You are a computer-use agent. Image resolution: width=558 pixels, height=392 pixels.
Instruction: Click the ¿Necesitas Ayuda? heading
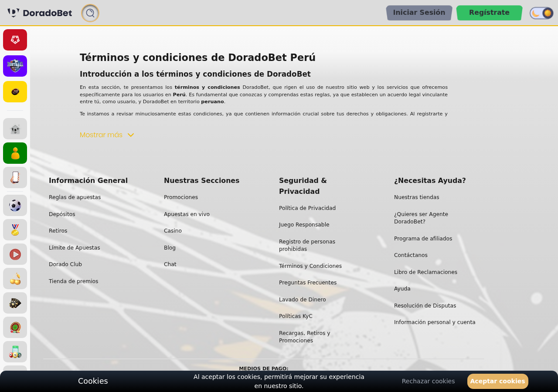point(430,180)
